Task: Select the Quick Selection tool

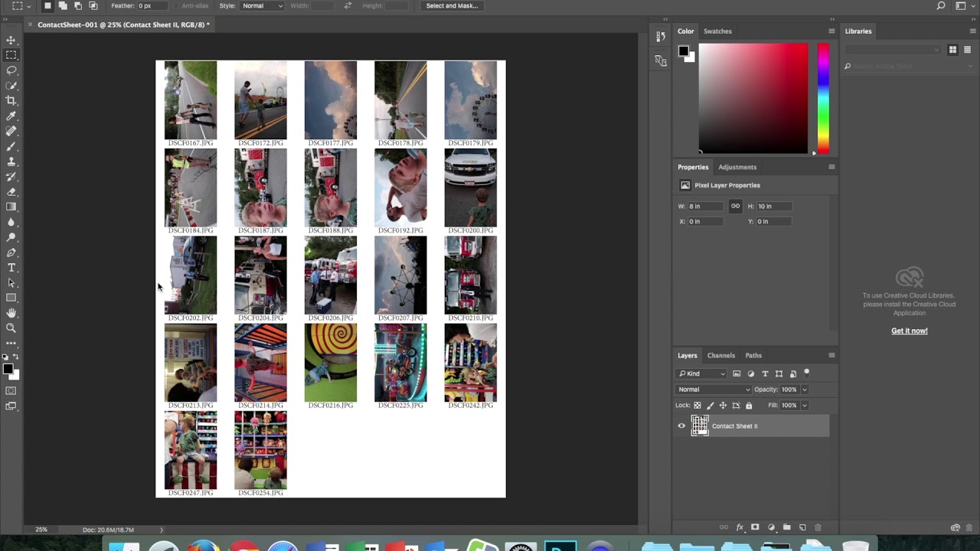Action: [11, 86]
